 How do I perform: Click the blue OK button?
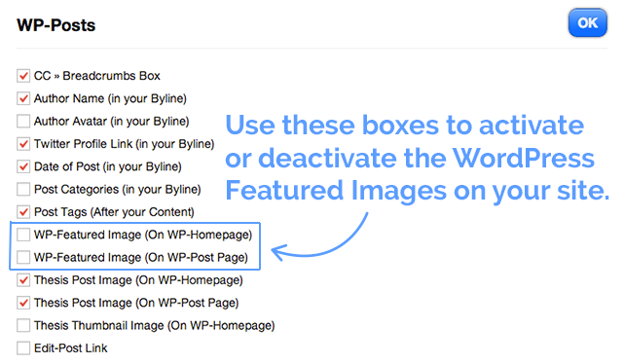pos(587,23)
